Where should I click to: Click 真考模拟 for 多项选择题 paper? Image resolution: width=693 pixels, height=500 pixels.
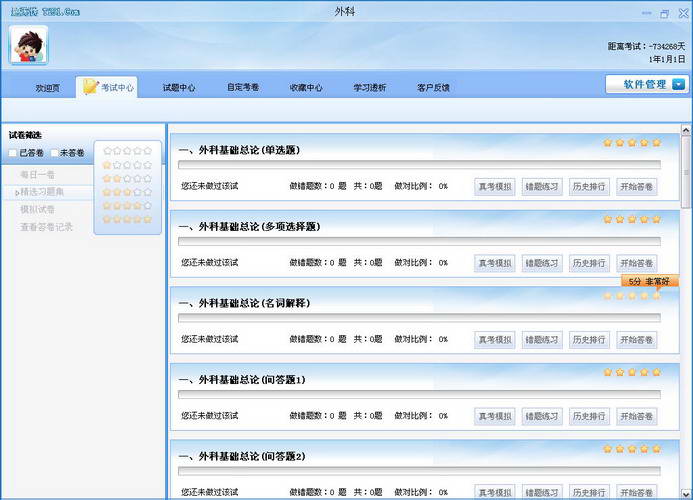coord(495,263)
